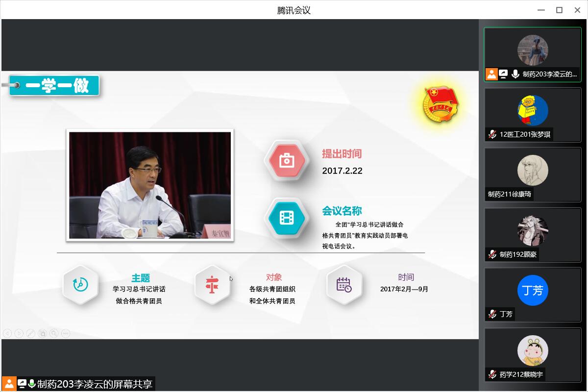Click the microphone icon on 制药203李凌云 tile
The image size is (588, 392).
[515, 74]
